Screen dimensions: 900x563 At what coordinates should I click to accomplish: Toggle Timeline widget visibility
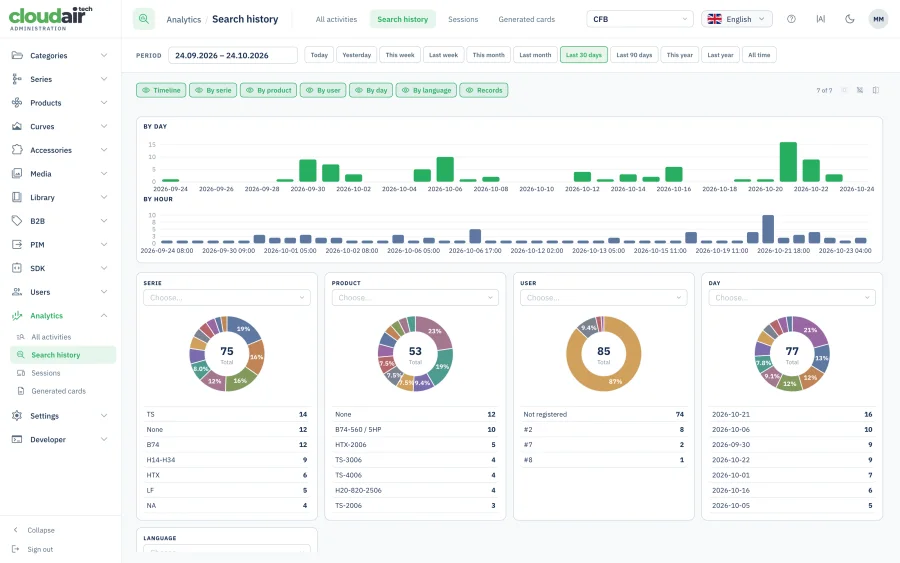(x=161, y=90)
